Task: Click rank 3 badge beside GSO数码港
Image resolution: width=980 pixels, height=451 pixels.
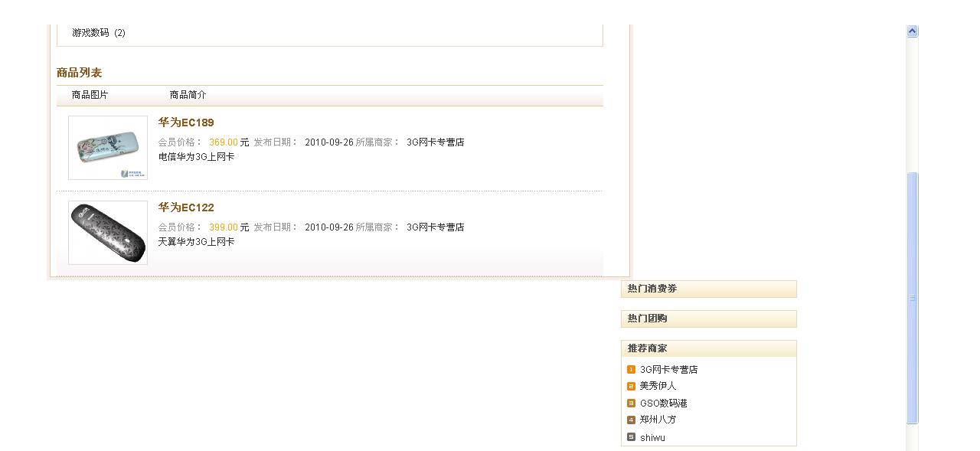Action: click(632, 403)
